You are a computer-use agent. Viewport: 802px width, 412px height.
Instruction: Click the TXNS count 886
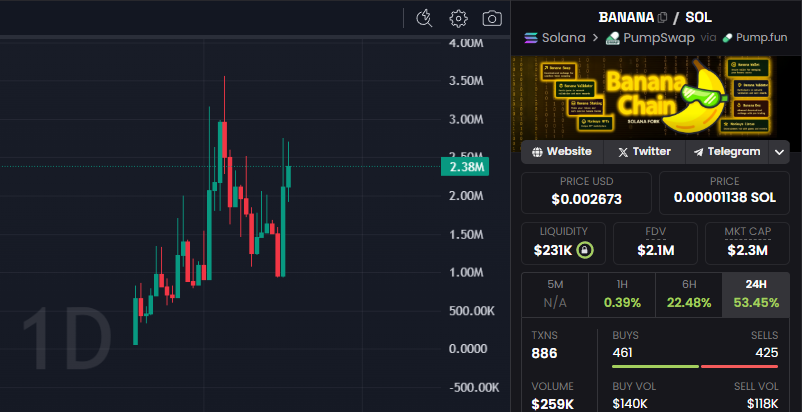click(544, 353)
